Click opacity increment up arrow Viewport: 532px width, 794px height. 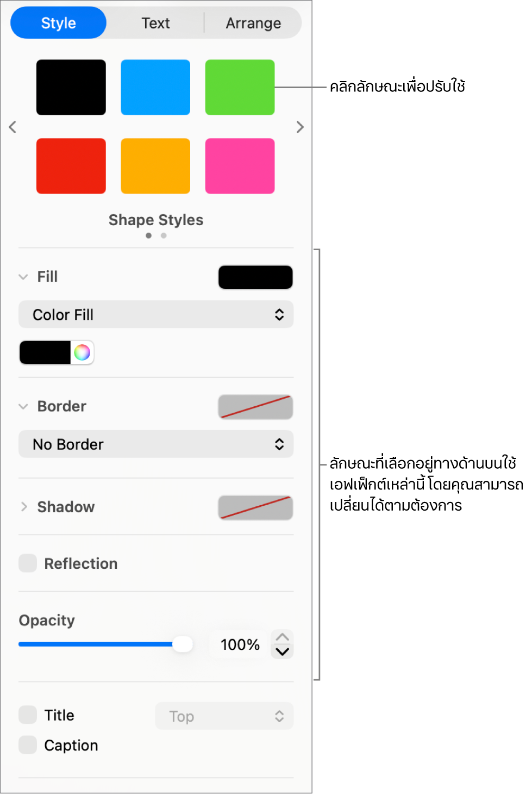pyautogui.click(x=282, y=637)
